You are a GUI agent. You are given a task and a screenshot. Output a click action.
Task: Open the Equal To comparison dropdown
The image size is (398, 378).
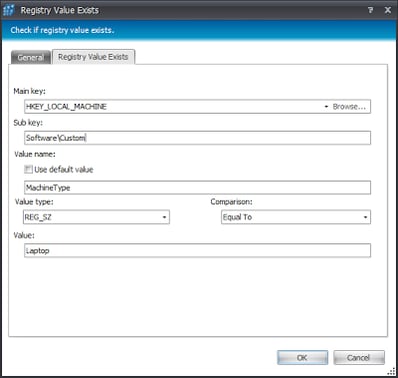(296, 217)
